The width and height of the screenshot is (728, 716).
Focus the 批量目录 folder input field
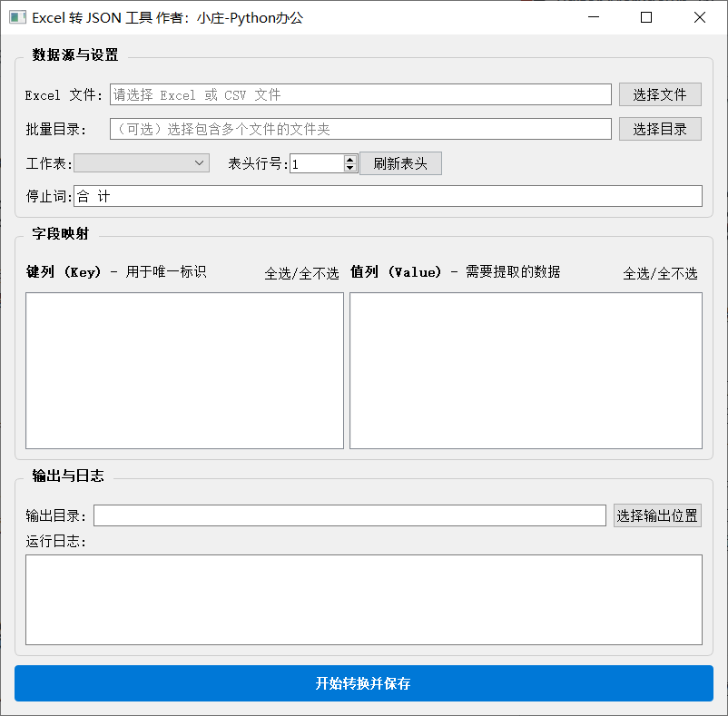coord(360,129)
